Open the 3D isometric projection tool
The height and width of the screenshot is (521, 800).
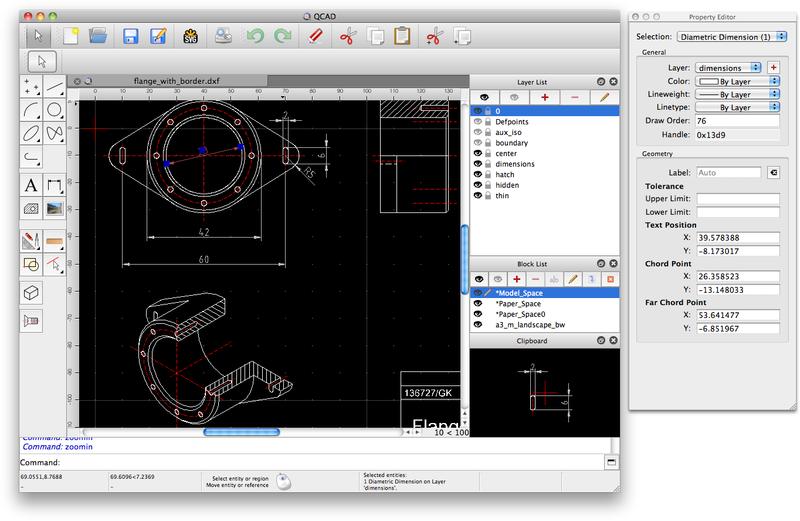tap(31, 292)
